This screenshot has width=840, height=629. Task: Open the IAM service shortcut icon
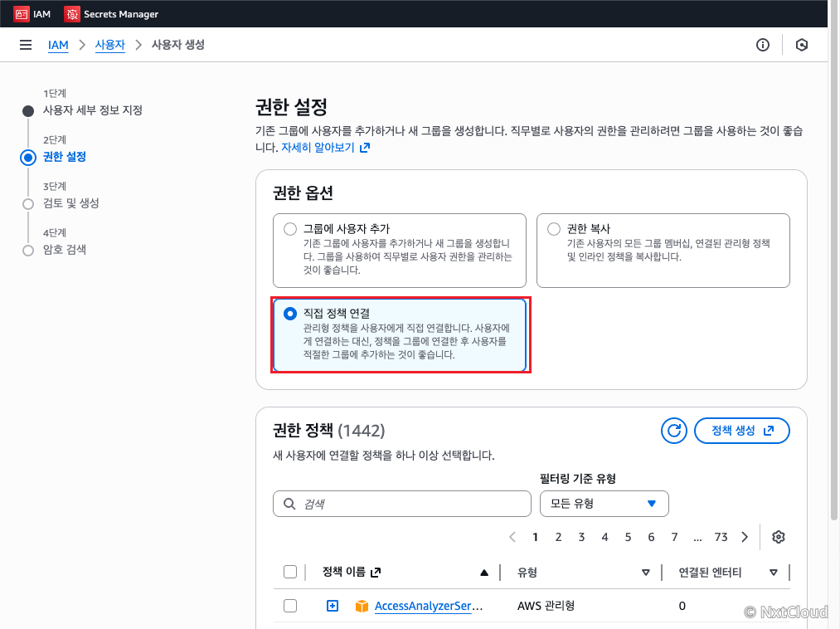click(x=22, y=14)
